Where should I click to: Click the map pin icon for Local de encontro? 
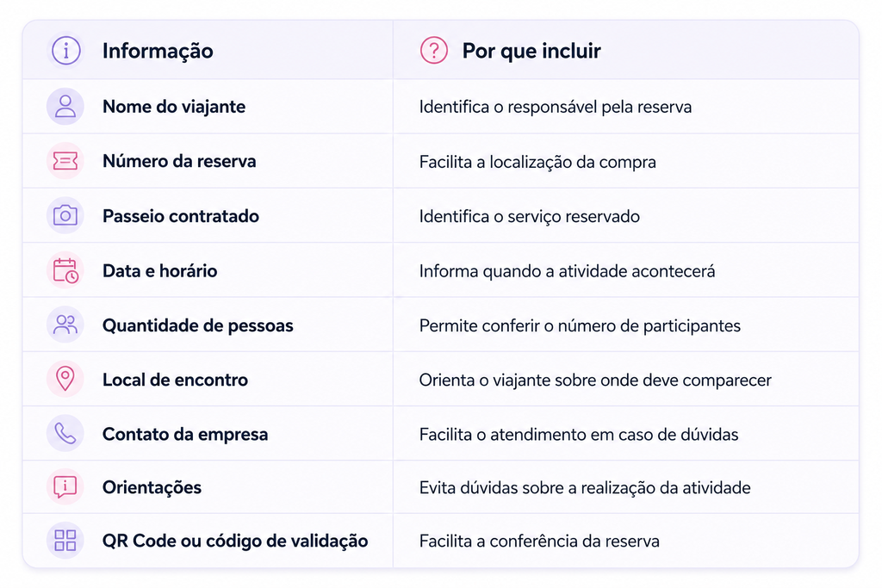click(65, 379)
